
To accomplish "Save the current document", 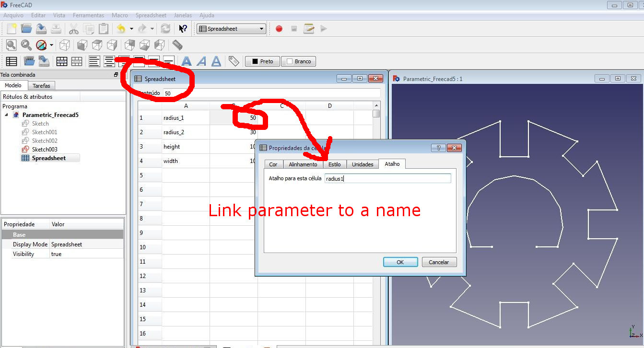I will [x=41, y=29].
